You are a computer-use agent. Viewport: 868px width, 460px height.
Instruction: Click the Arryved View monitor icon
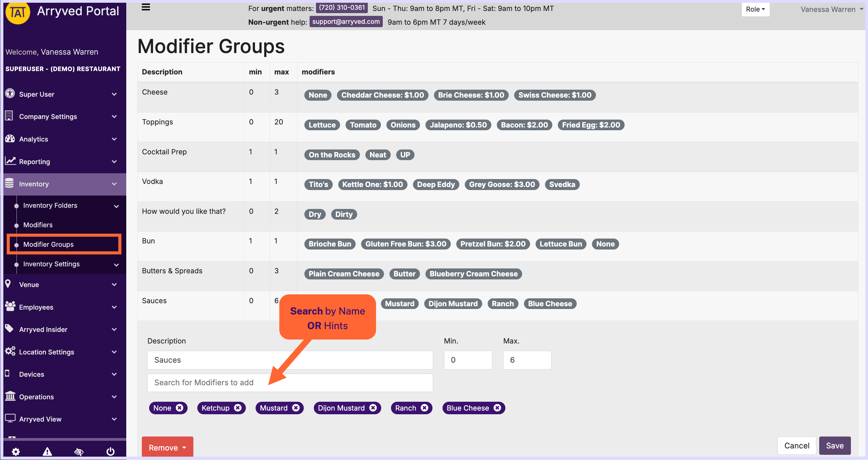[x=10, y=419]
